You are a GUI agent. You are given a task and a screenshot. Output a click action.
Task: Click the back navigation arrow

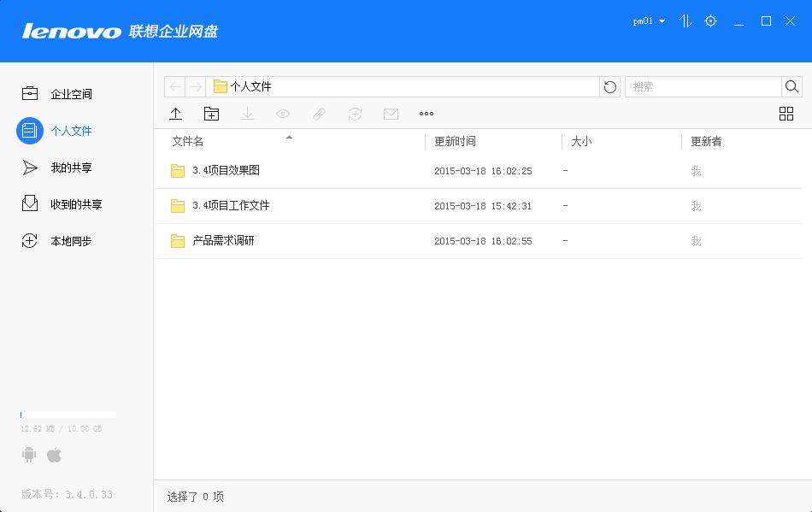tap(174, 85)
